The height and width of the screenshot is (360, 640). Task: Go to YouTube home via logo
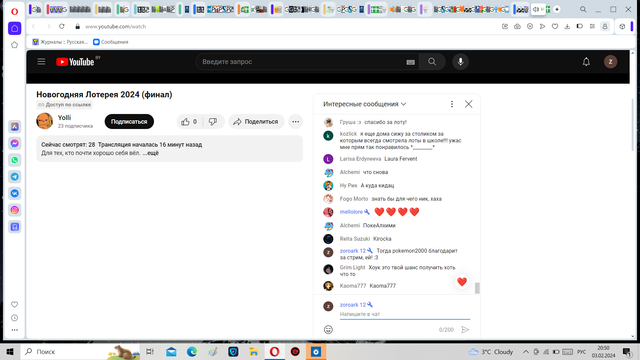75,62
